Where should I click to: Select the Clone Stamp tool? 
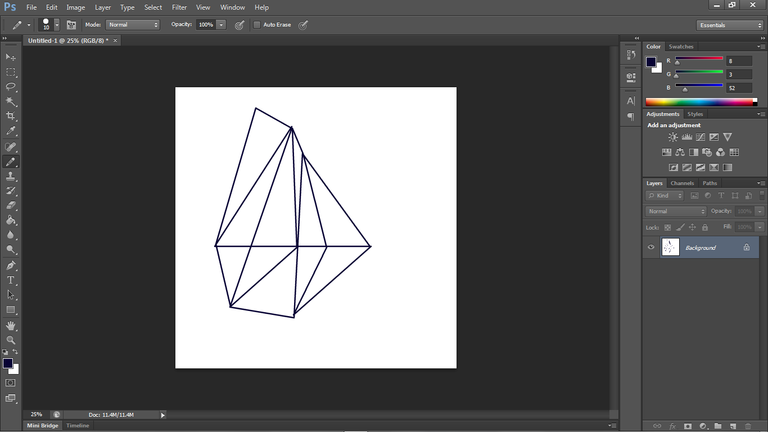point(10,176)
